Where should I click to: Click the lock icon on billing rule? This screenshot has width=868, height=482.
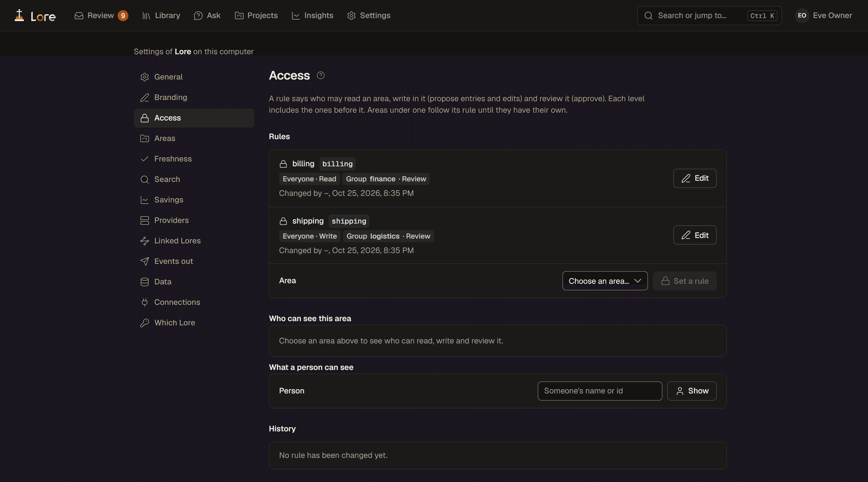pyautogui.click(x=283, y=164)
